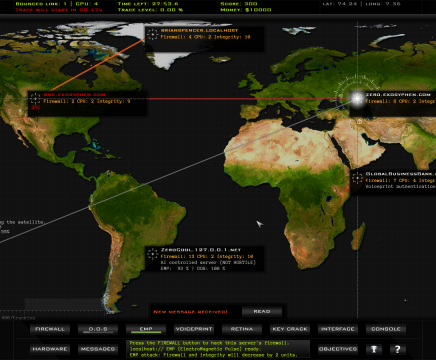Viewport: 436px width, 360px height.
Task: Click the glowing zero.exosyphen.com server node
Action: point(357,98)
